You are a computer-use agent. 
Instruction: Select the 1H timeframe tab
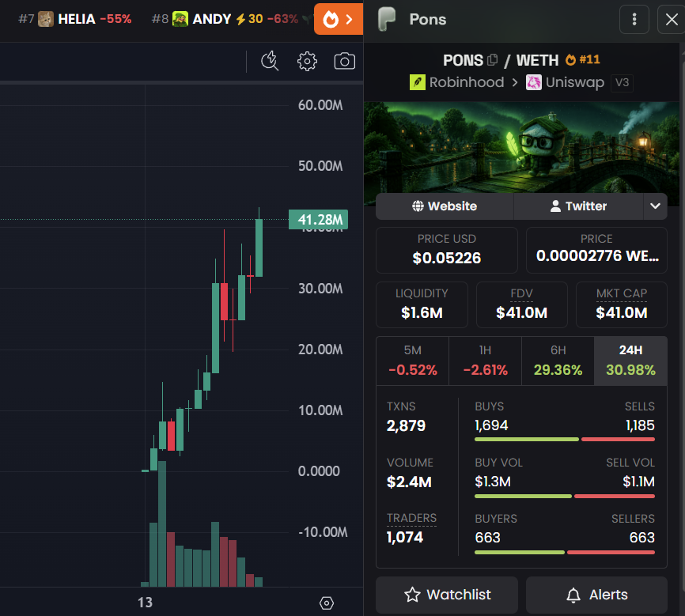(485, 361)
